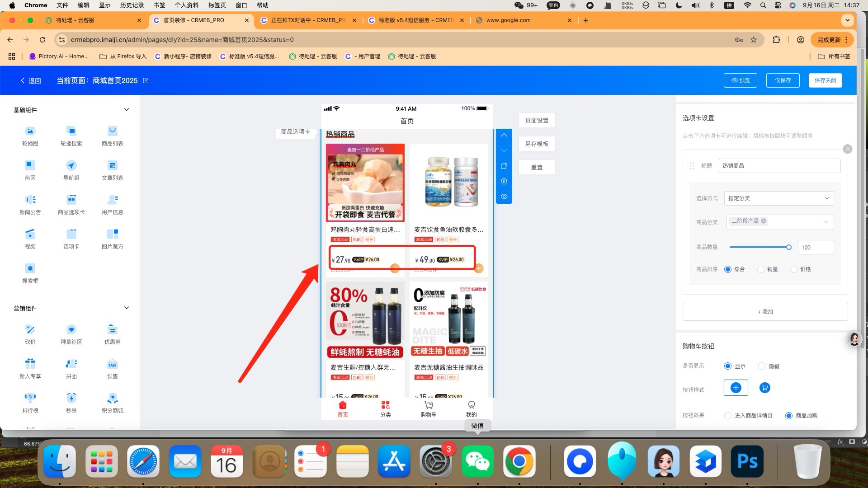868x488 pixels.
Task: Add the 排行榜 ranking component
Action: tap(30, 403)
